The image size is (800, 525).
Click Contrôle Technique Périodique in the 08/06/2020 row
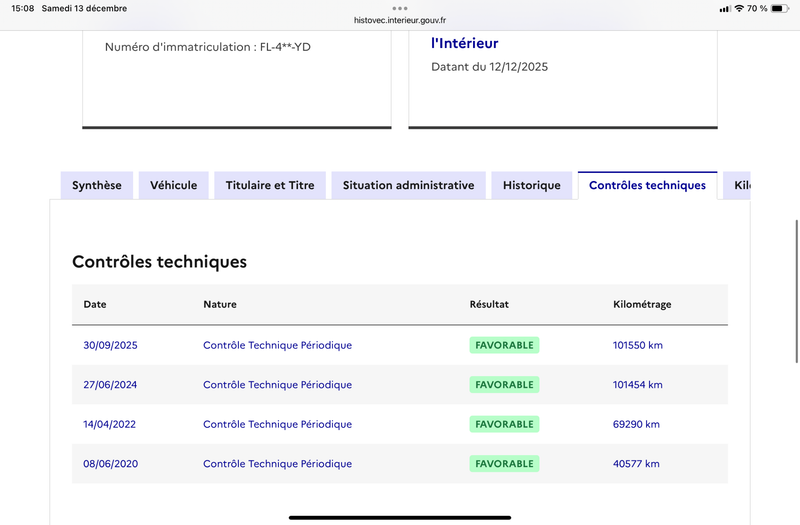277,464
